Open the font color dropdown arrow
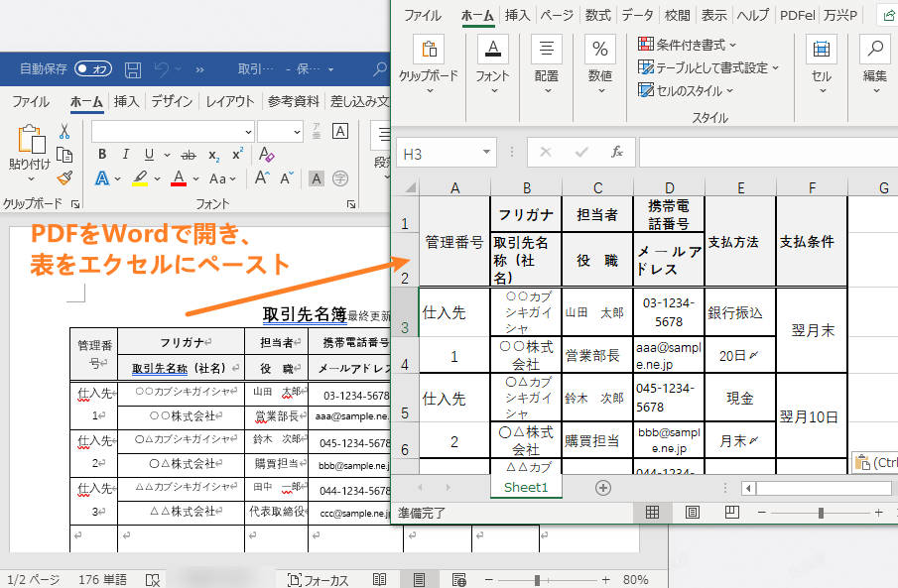Image resolution: width=898 pixels, height=588 pixels. click(195, 179)
